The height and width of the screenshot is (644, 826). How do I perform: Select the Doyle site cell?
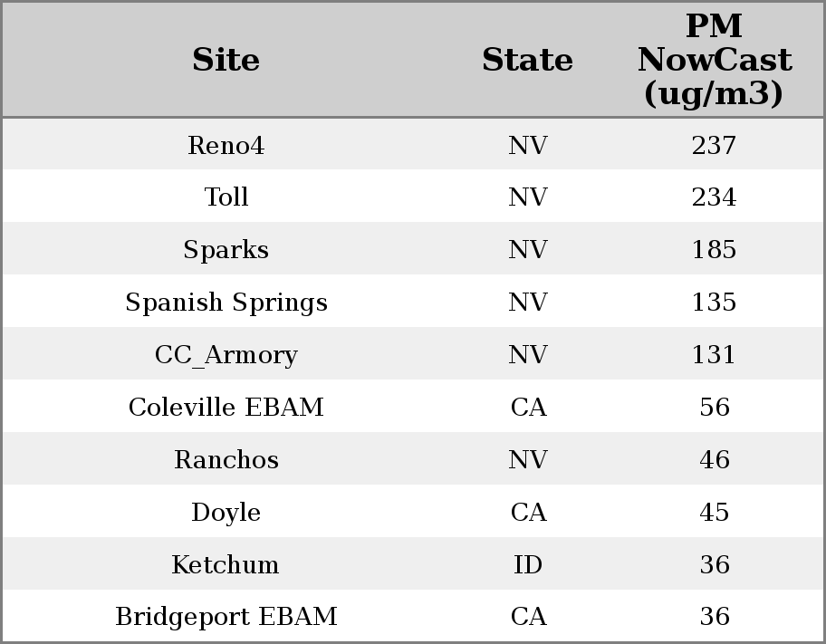tap(226, 513)
